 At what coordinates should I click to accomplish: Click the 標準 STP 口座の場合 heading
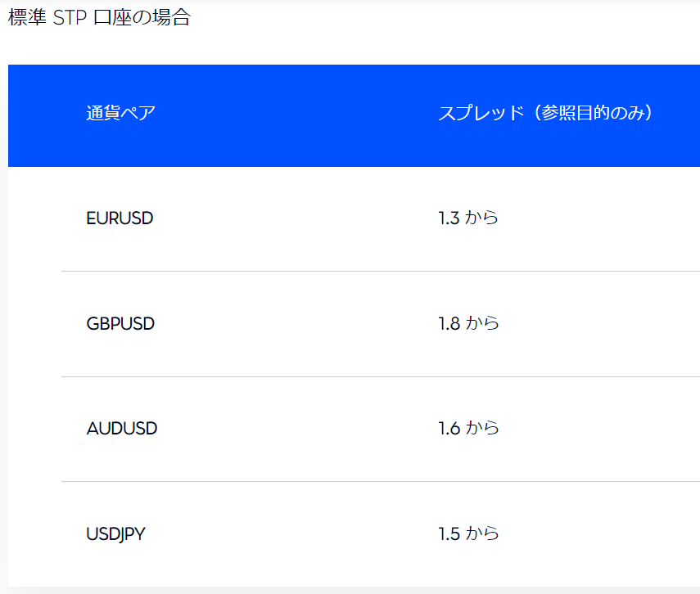[x=99, y=18]
